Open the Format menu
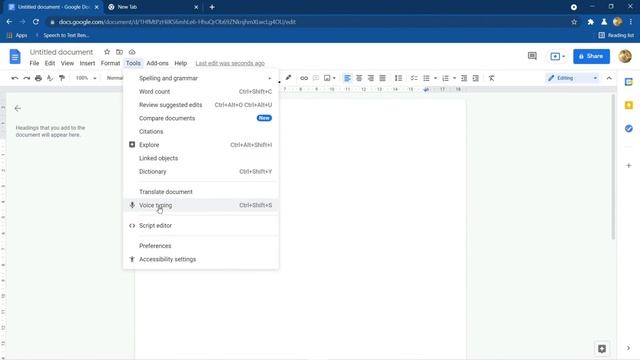640x360 pixels. tap(110, 63)
